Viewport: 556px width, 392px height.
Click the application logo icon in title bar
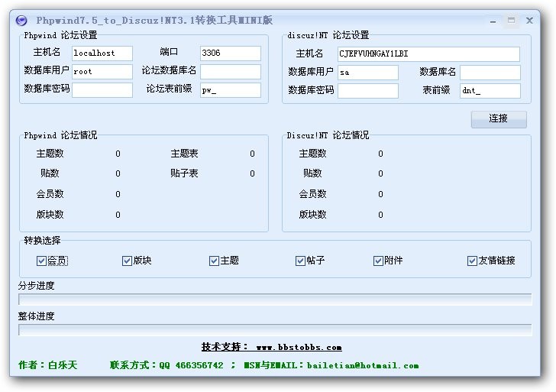[21, 21]
